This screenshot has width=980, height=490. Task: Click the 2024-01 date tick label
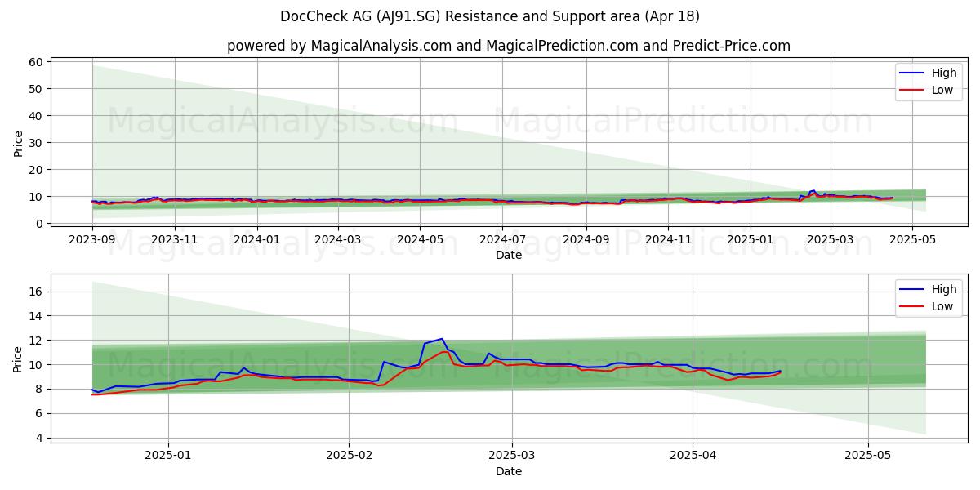pos(257,240)
